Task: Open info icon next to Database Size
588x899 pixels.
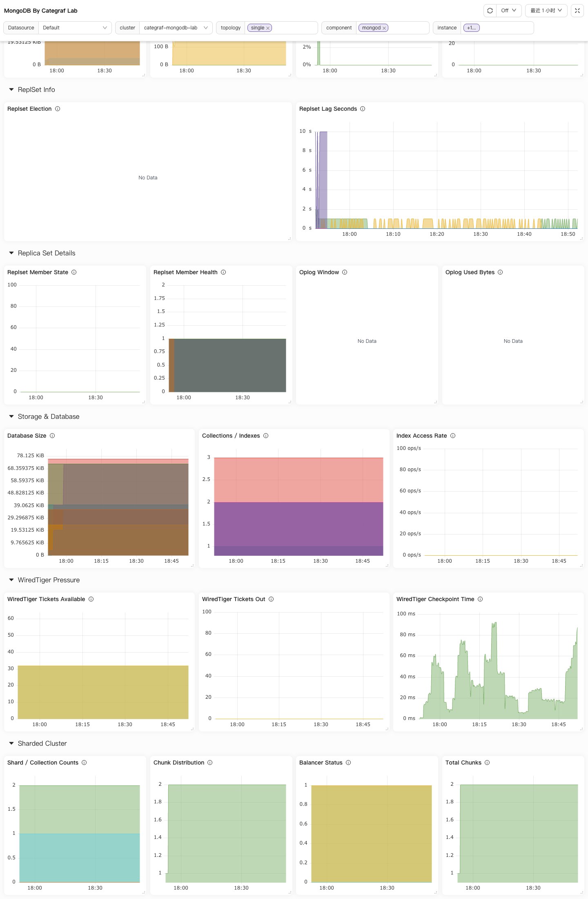Action: click(x=52, y=436)
